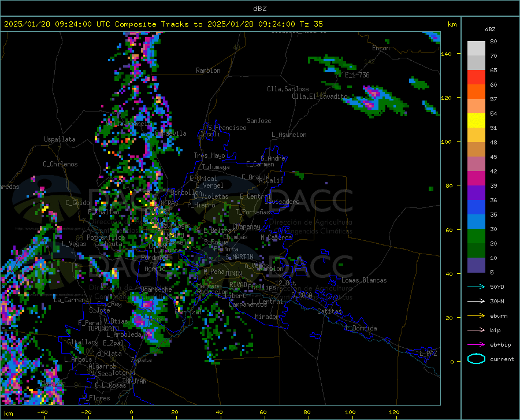Click the TUPUNGATO map label

point(103,329)
